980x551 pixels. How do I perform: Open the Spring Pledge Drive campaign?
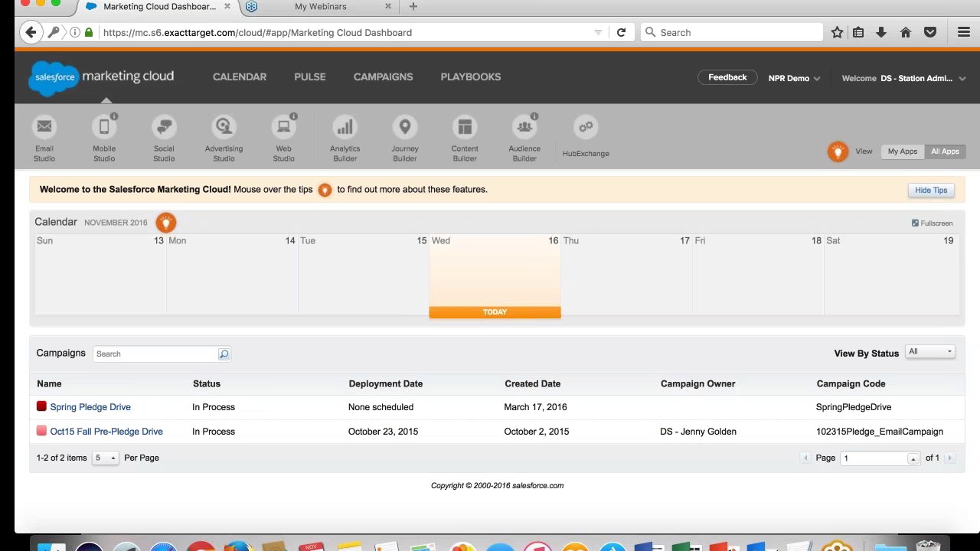click(90, 407)
